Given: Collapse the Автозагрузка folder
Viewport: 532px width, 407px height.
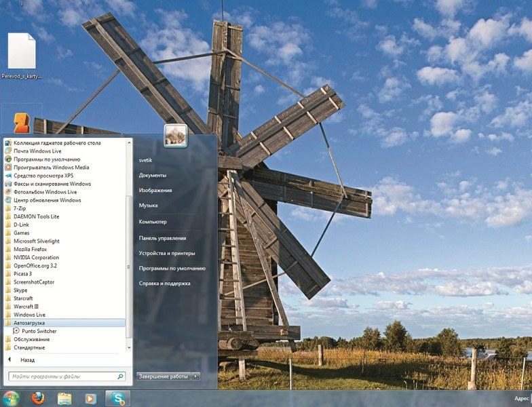Looking at the screenshot, I should tap(28, 323).
